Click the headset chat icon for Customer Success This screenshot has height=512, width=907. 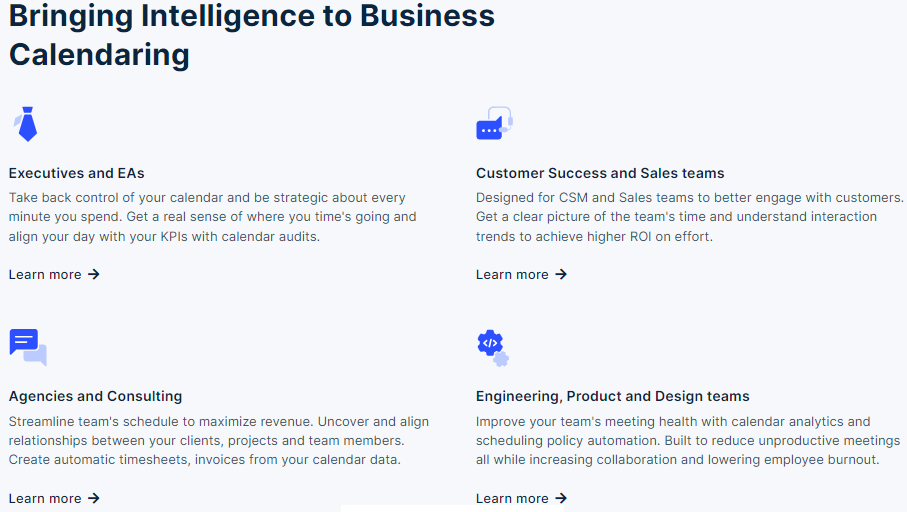tap(494, 124)
